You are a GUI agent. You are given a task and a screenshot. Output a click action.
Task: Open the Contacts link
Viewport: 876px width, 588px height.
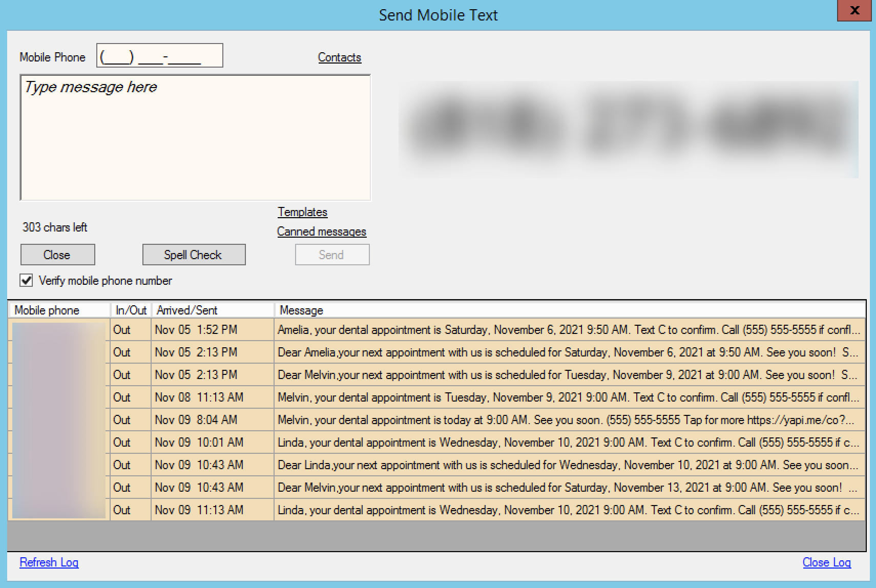[x=339, y=57]
